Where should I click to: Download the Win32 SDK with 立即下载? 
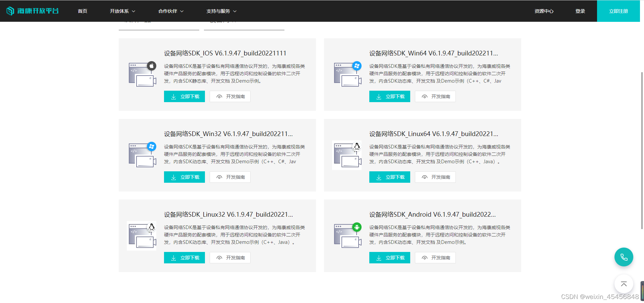pyautogui.click(x=184, y=177)
